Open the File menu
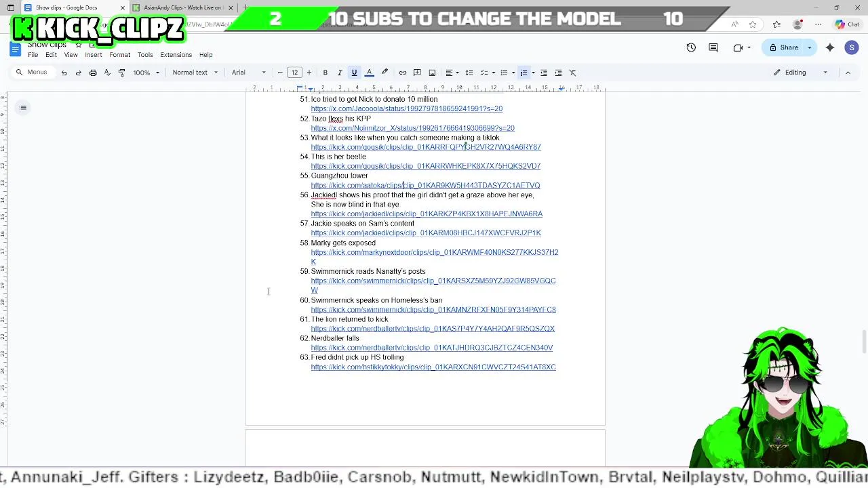Screen dimensions: 868x488 point(33,55)
